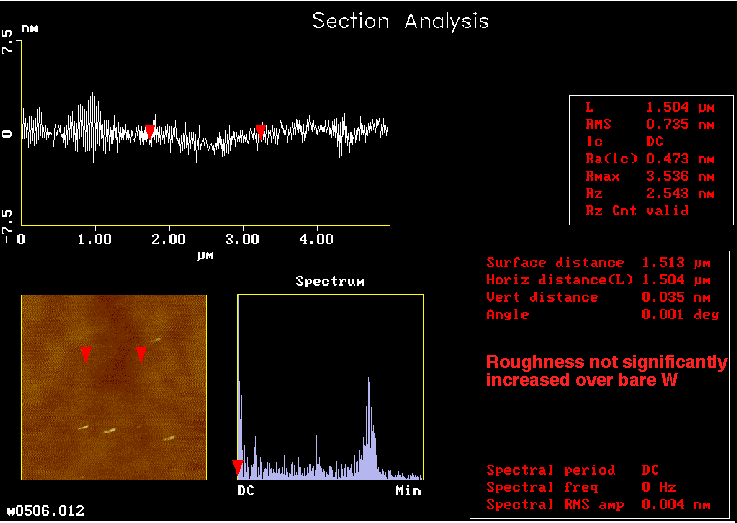Click the 3.00 tick label on x-axis

243,239
